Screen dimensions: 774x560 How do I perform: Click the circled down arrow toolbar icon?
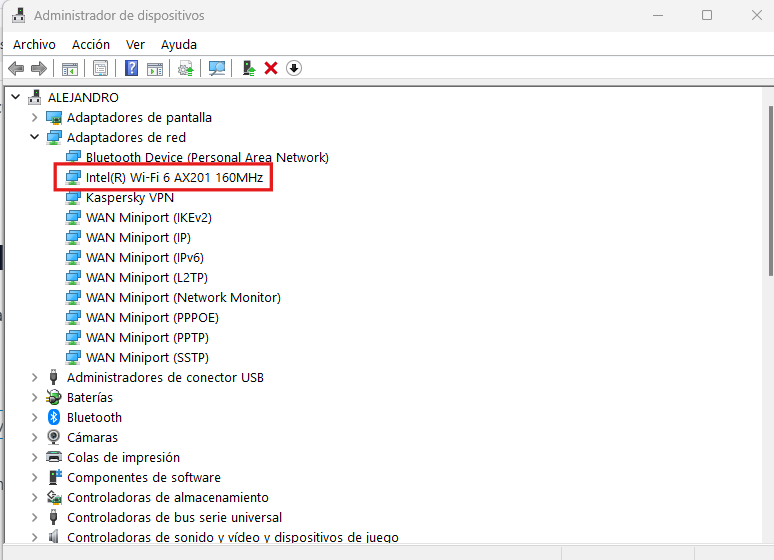(294, 68)
